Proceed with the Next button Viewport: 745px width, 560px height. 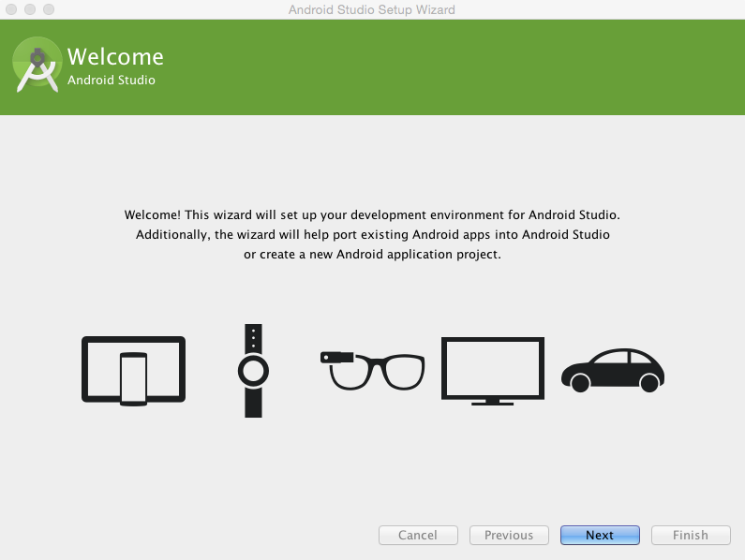pos(600,535)
